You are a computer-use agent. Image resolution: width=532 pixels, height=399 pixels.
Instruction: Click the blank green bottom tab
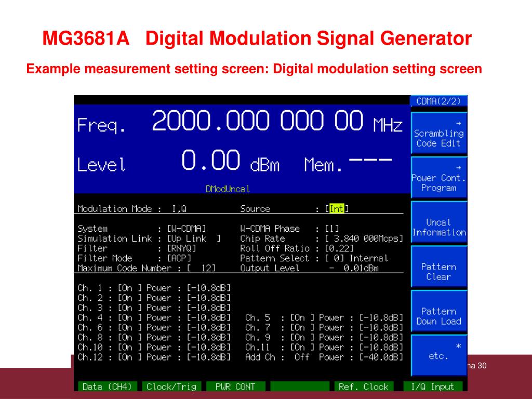(x=300, y=387)
